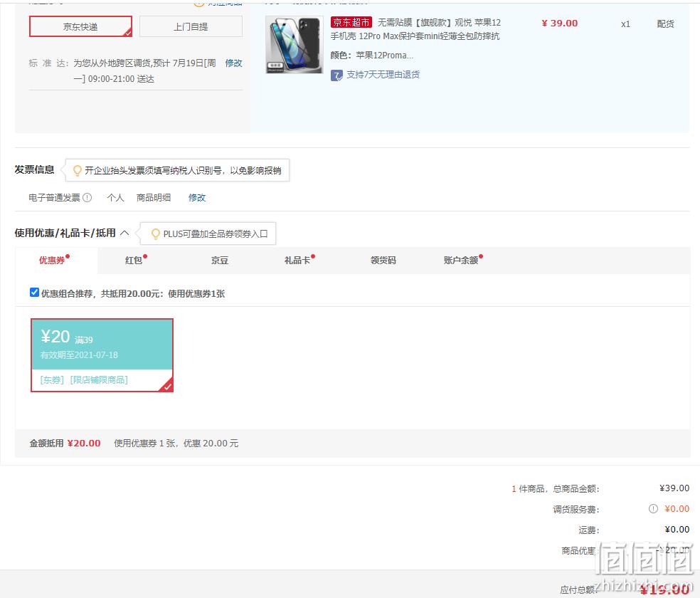
Task: Click 总商品金额 ¥39.00 value
Action: (x=674, y=488)
